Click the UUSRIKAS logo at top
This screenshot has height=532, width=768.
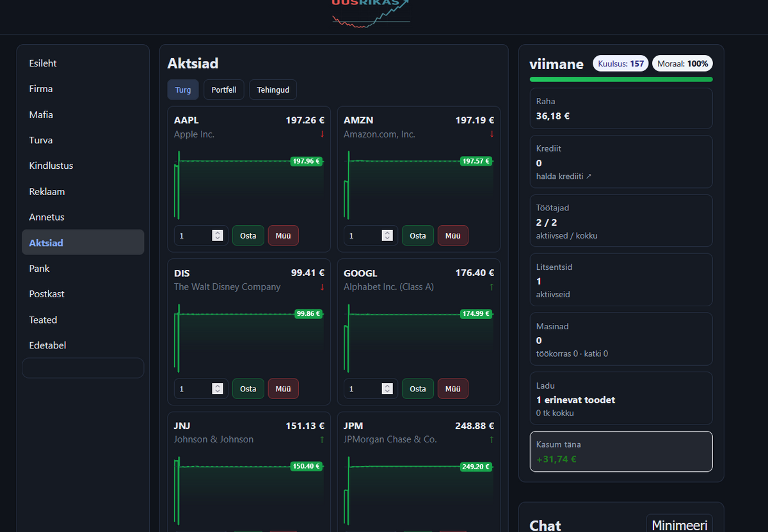(371, 13)
